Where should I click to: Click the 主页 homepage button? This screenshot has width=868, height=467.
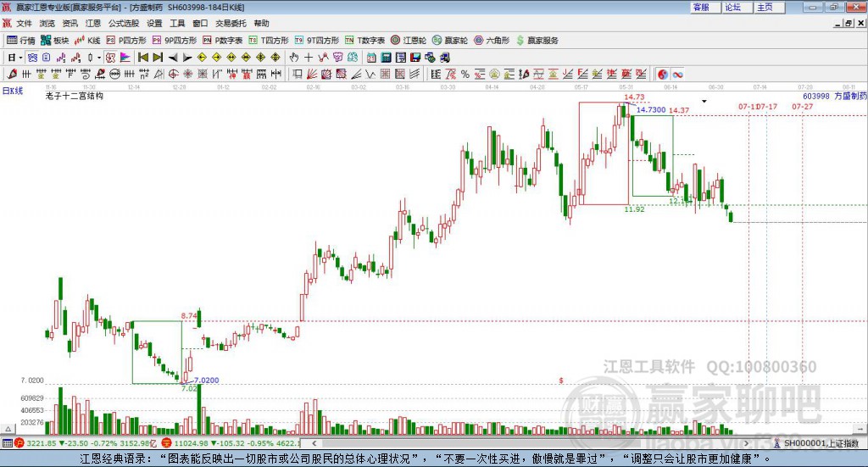coord(769,7)
